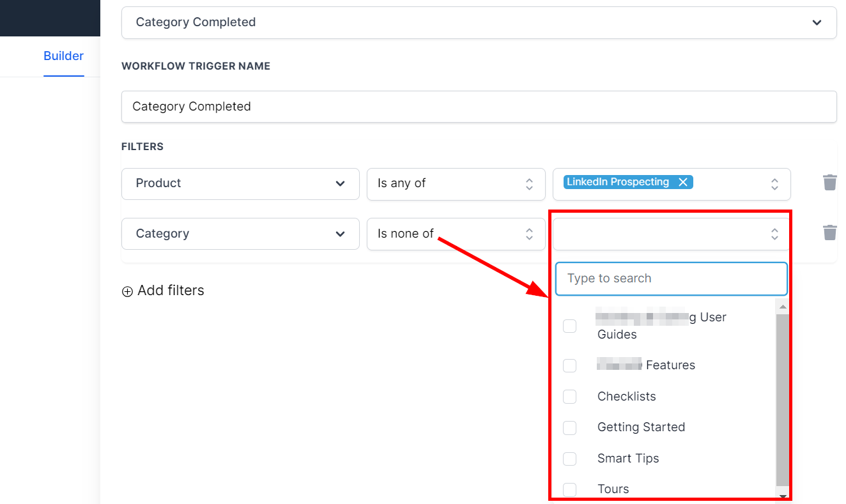The image size is (846, 504).
Task: Change the 'Is none of' operator
Action: (456, 234)
